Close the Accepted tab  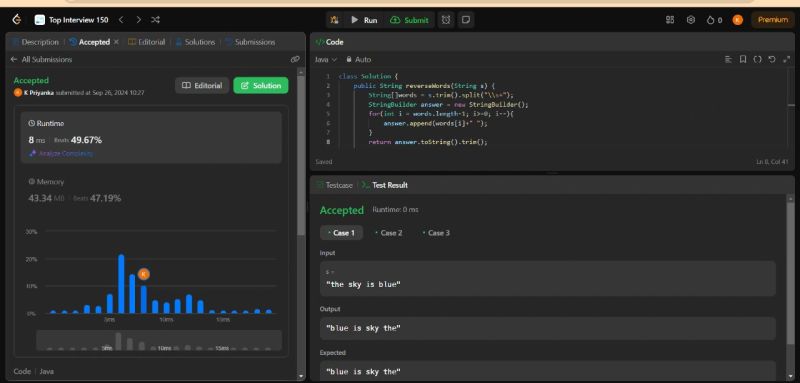pyautogui.click(x=116, y=42)
